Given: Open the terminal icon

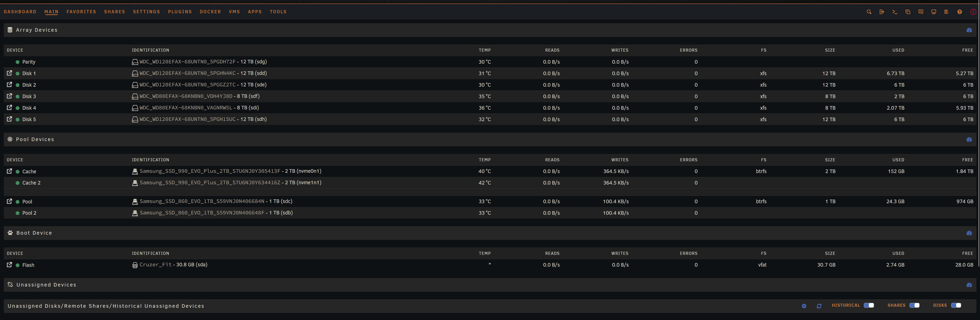Looking at the screenshot, I should (895, 12).
